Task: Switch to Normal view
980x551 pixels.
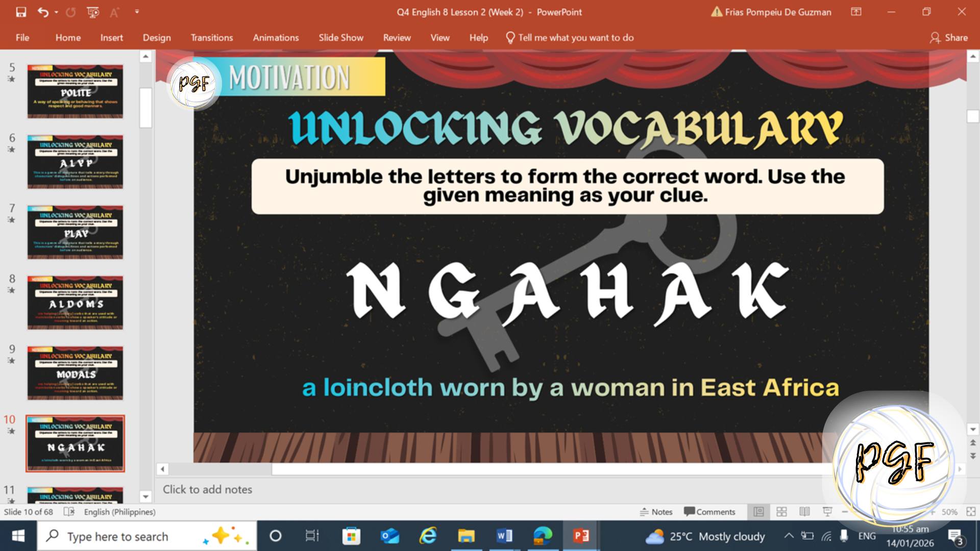Action: (758, 512)
